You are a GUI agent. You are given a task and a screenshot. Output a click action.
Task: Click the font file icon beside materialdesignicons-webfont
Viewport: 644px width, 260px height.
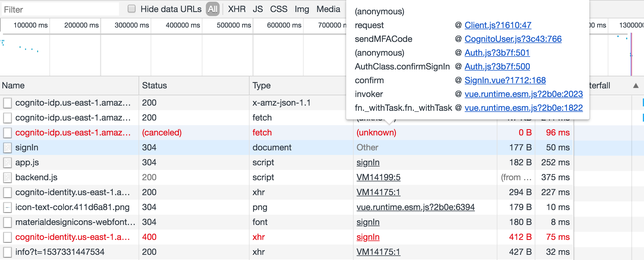(7, 222)
